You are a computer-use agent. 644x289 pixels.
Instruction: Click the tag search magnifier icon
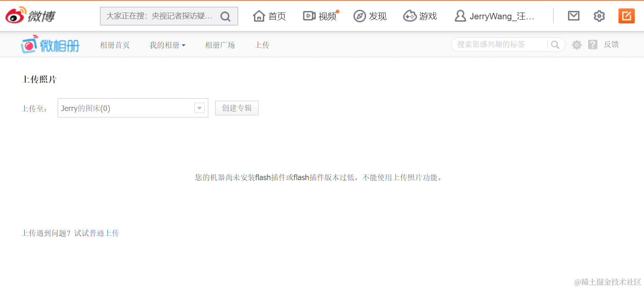tap(555, 44)
